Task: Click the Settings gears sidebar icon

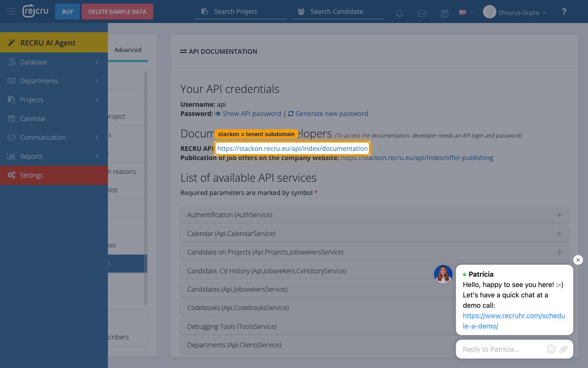Action: pyautogui.click(x=11, y=175)
